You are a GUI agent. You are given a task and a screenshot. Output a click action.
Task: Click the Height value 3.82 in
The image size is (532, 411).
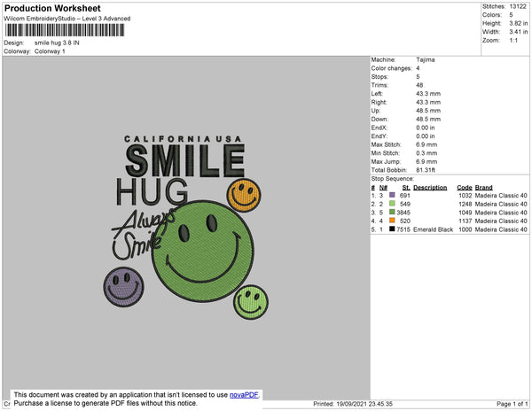pyautogui.click(x=519, y=23)
